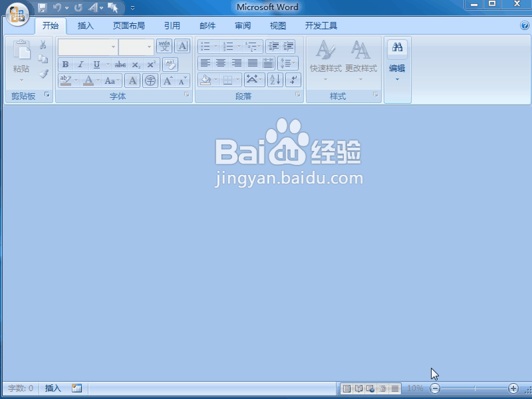Click the 粘贴 paste icon
The width and height of the screenshot is (532, 399).
pos(21,50)
